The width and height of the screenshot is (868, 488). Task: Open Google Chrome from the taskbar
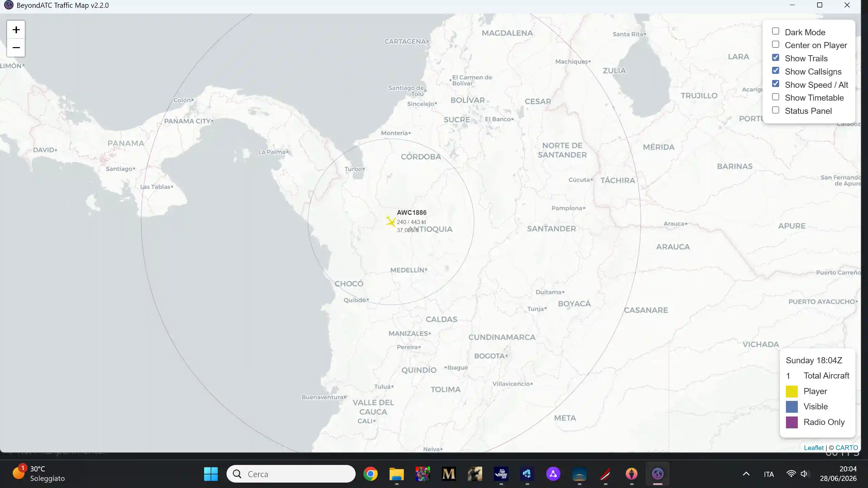click(x=370, y=474)
